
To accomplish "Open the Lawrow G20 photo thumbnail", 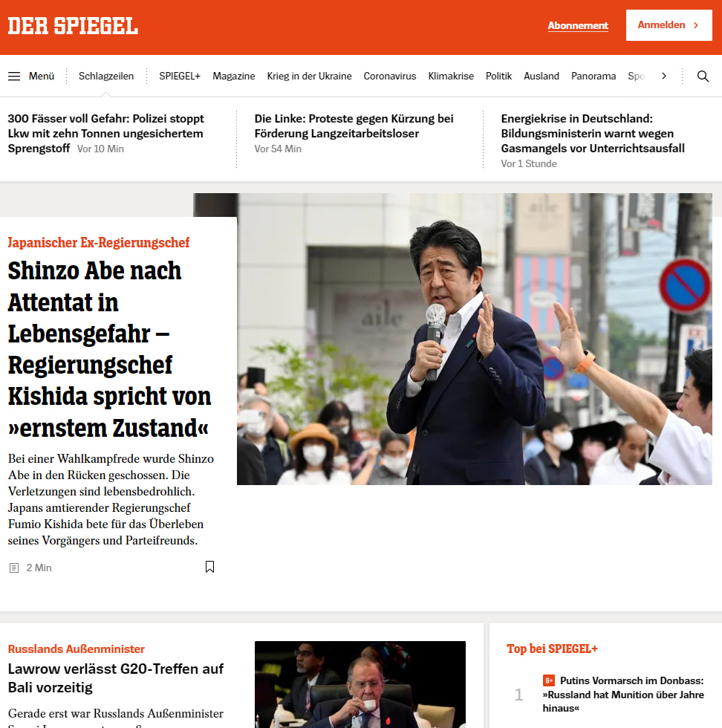I will 360,684.
